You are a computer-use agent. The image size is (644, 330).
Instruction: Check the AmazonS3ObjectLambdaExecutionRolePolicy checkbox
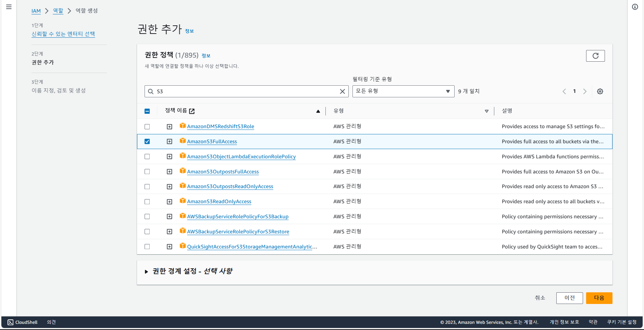147,157
